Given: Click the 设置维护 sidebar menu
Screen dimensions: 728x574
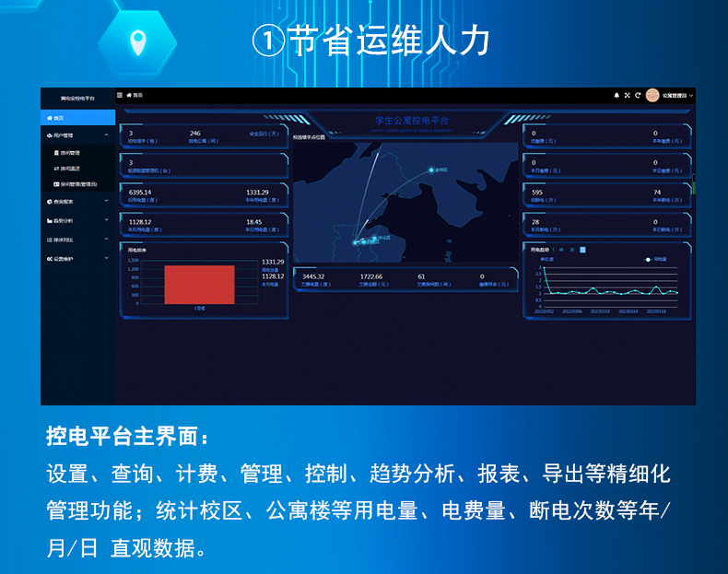Looking at the screenshot, I should [x=78, y=259].
